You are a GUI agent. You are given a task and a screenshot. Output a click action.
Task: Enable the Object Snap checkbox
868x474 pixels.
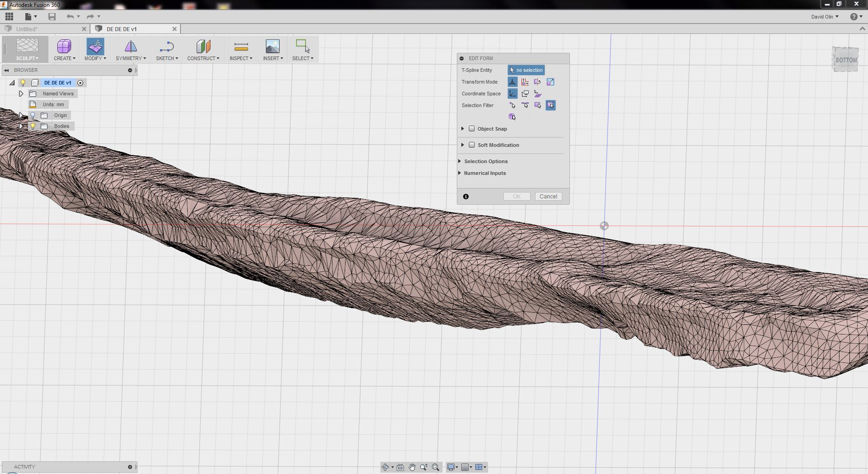[472, 129]
